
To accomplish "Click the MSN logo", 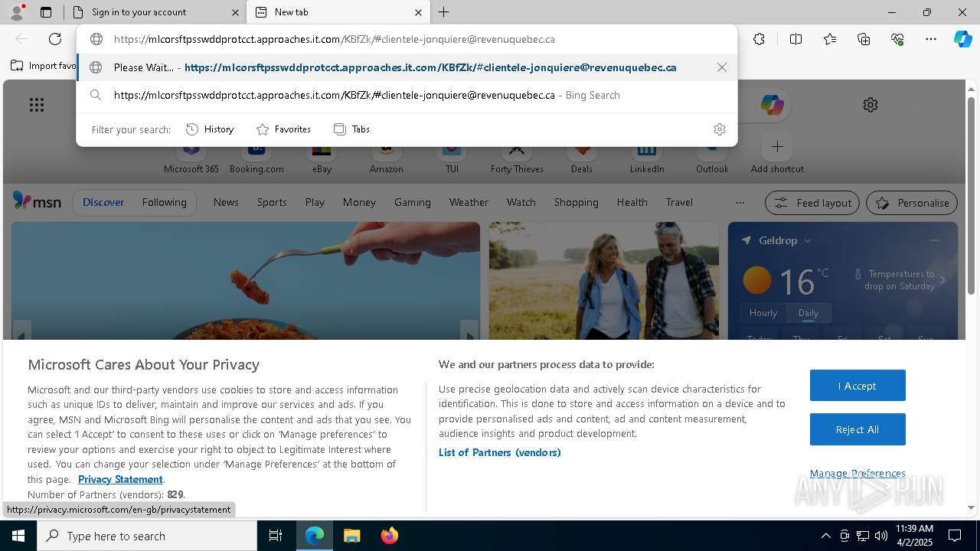I will pyautogui.click(x=37, y=201).
